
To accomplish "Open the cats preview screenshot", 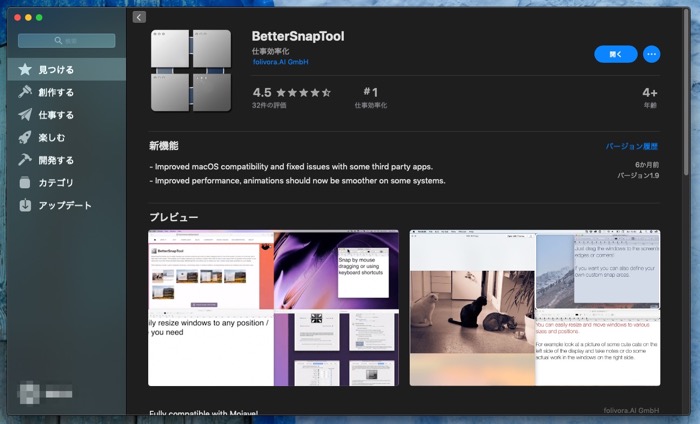I will tap(535, 308).
